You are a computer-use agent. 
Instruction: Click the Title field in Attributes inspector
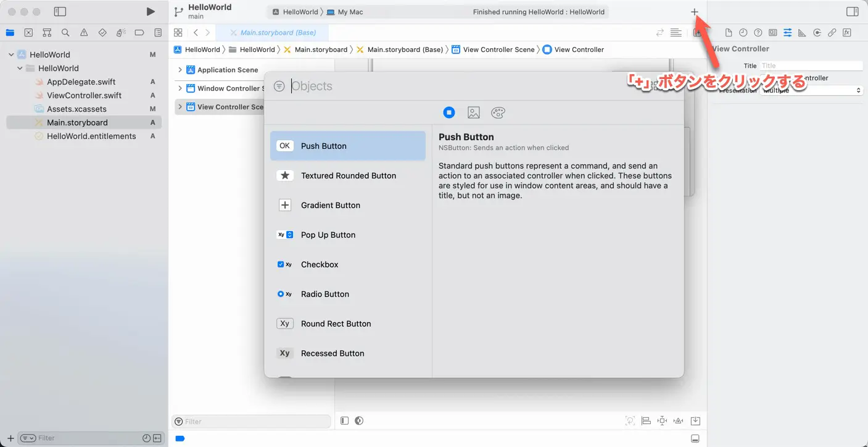(x=811, y=65)
